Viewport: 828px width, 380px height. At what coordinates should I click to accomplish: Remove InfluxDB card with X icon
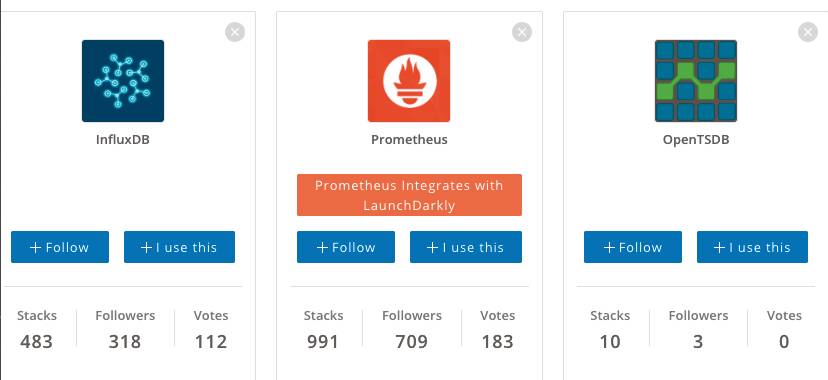pyautogui.click(x=235, y=32)
